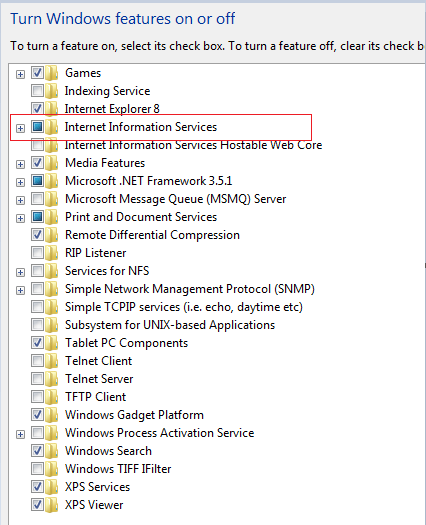Click the Media Features folder icon

(52, 163)
